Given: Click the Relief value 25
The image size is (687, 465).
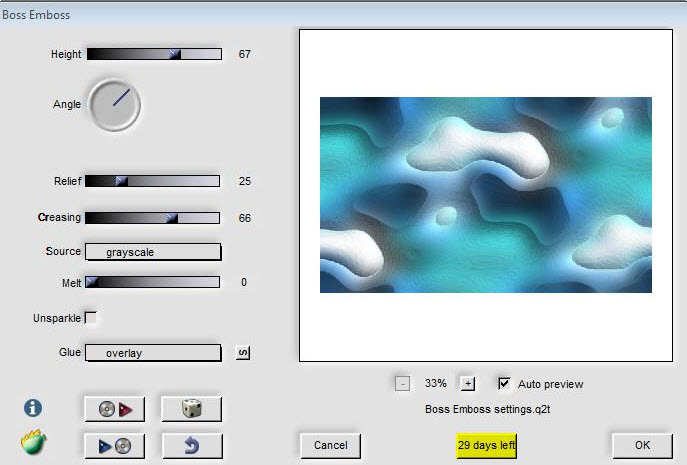Looking at the screenshot, I should click(244, 181).
